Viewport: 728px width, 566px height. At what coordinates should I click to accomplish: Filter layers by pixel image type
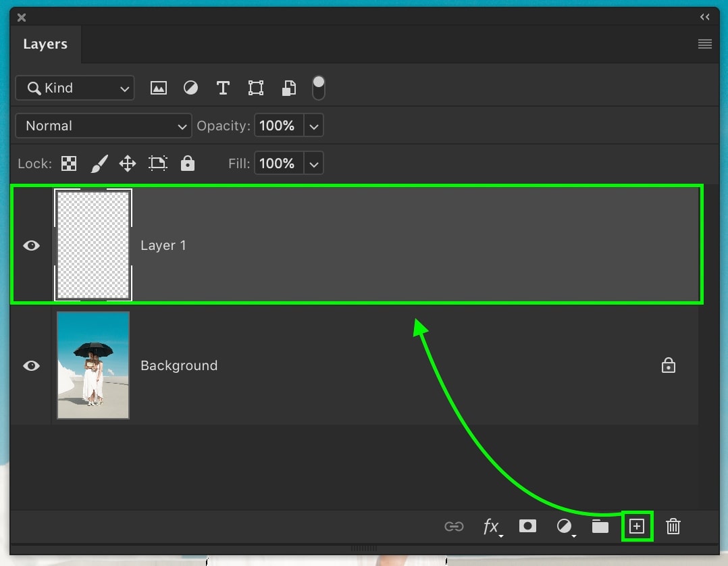[x=158, y=88]
